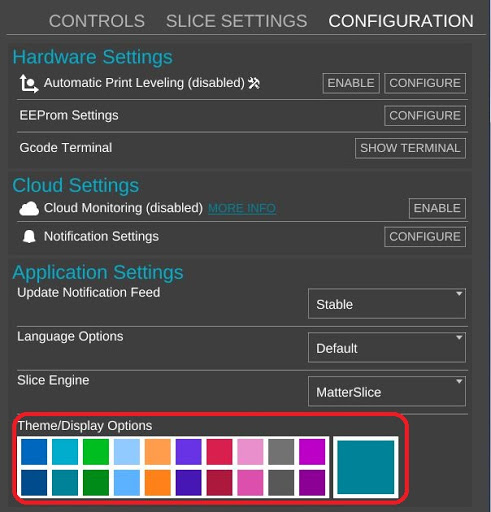This screenshot has width=491, height=512.
Task: Select the orange theme color in top row
Action: 158,452
